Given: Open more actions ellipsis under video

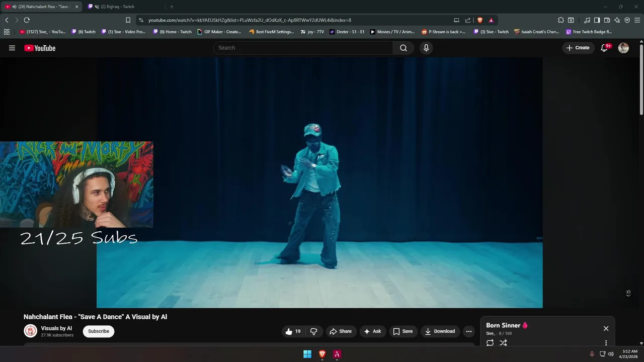Looking at the screenshot, I should tap(468, 331).
